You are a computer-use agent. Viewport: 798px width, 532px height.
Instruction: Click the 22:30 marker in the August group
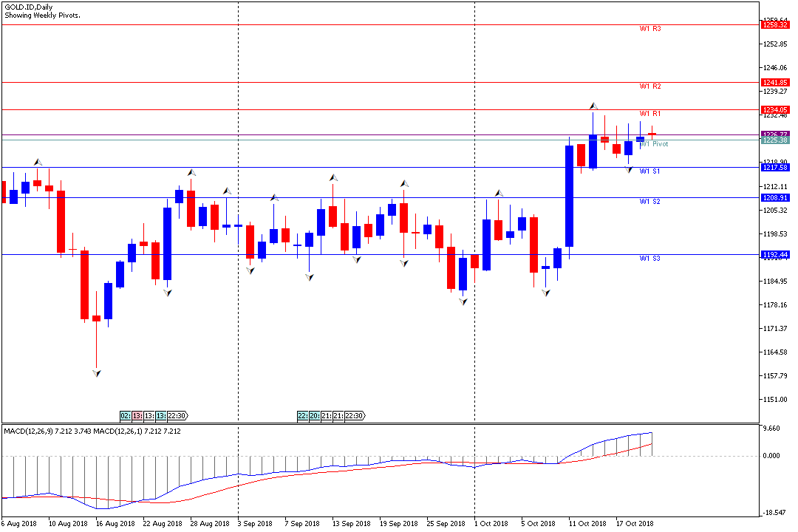pos(177,416)
